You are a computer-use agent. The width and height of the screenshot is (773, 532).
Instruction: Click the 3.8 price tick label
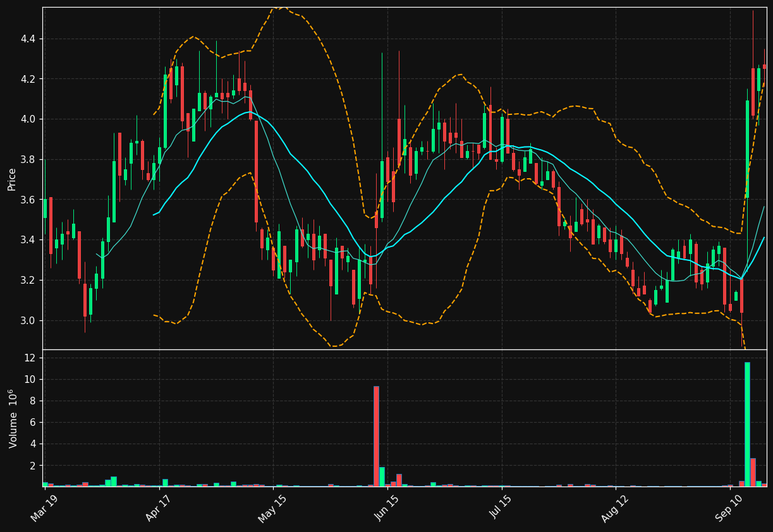(28, 159)
